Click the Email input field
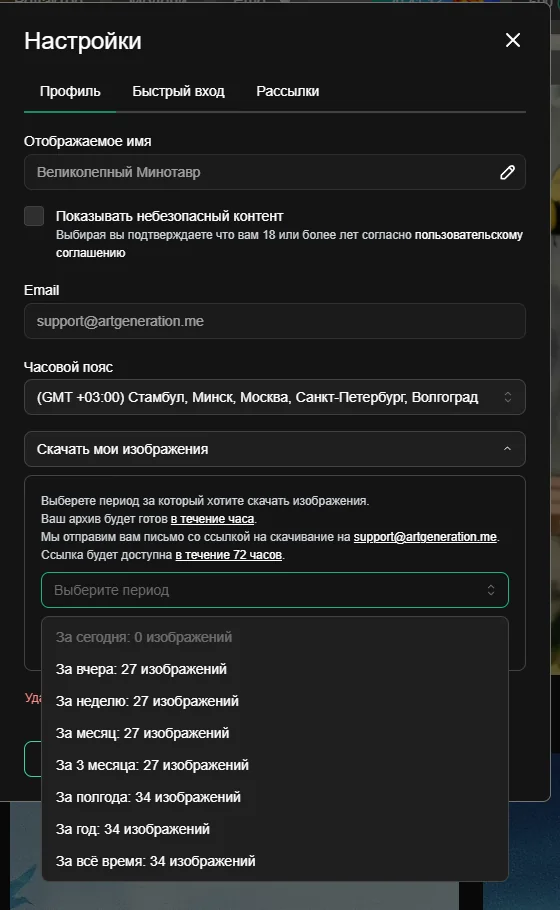This screenshot has width=560, height=910. [274, 321]
